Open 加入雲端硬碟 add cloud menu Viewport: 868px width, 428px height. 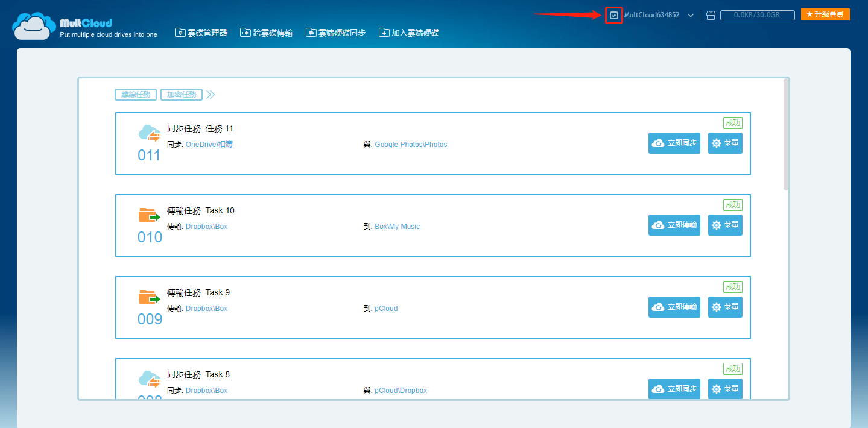click(409, 33)
